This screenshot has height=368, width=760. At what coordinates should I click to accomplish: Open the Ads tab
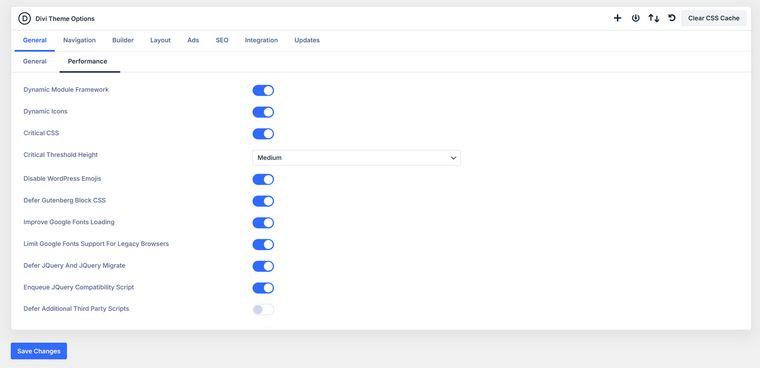193,40
